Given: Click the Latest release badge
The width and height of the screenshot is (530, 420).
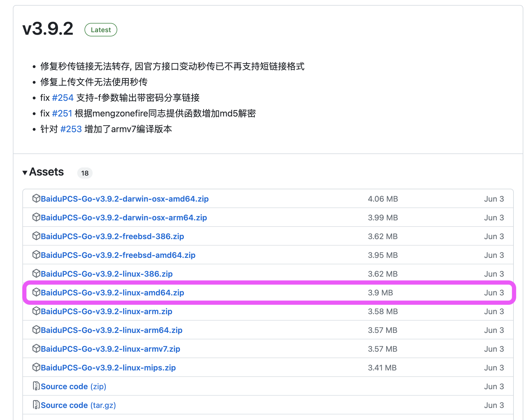Looking at the screenshot, I should click(101, 30).
